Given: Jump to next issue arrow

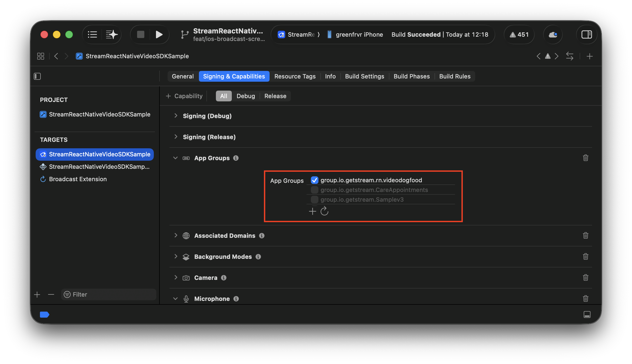Looking at the screenshot, I should click(x=557, y=56).
